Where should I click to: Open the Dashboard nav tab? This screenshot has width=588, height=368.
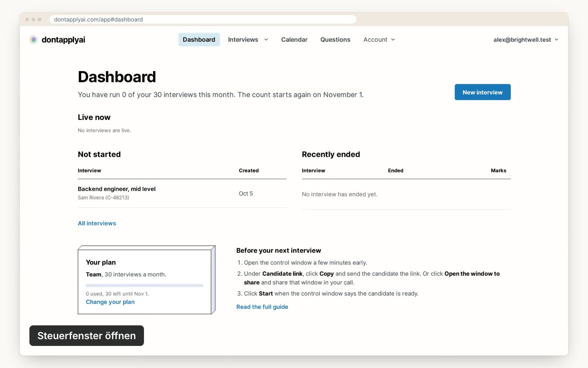coord(199,40)
